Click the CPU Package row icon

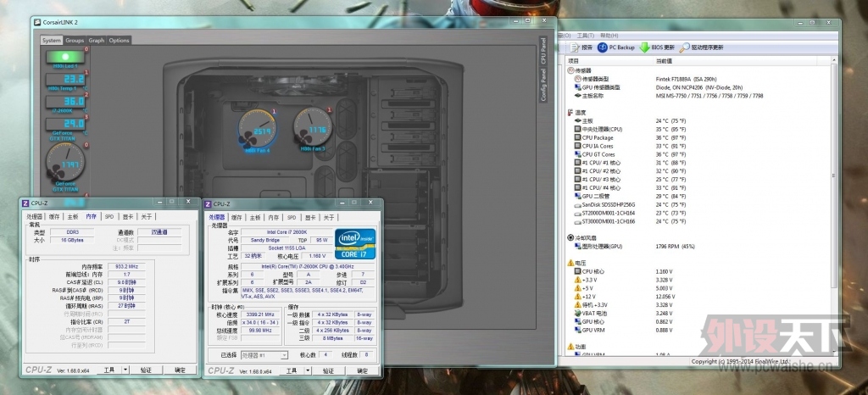pyautogui.click(x=578, y=138)
